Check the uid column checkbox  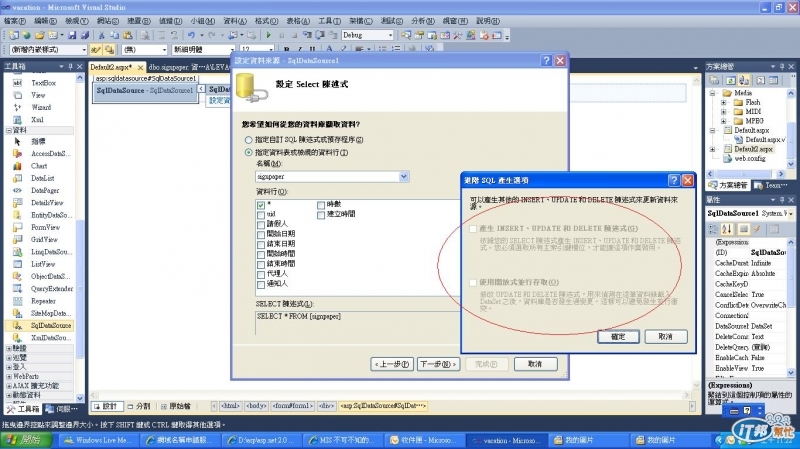[261, 215]
